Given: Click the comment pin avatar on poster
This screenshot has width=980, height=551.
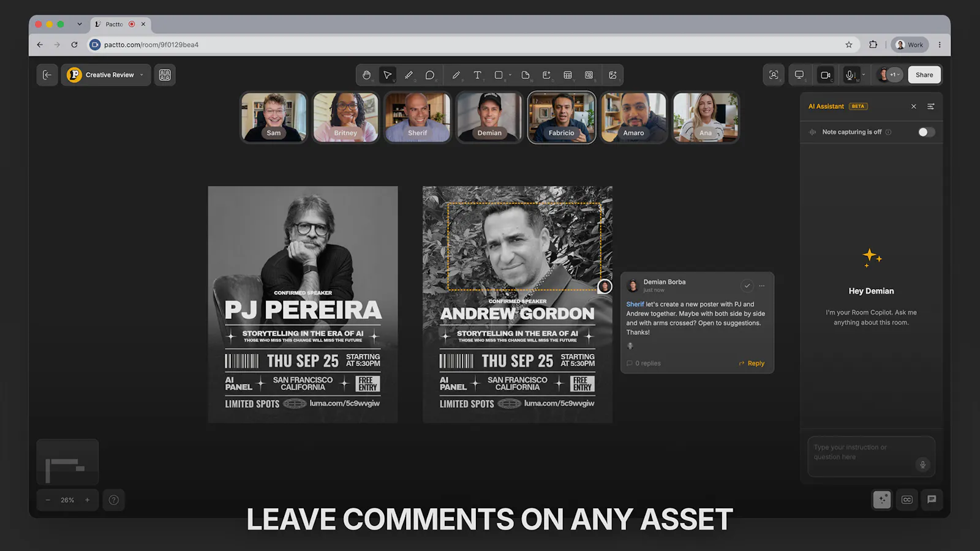Looking at the screenshot, I should click(x=605, y=287).
